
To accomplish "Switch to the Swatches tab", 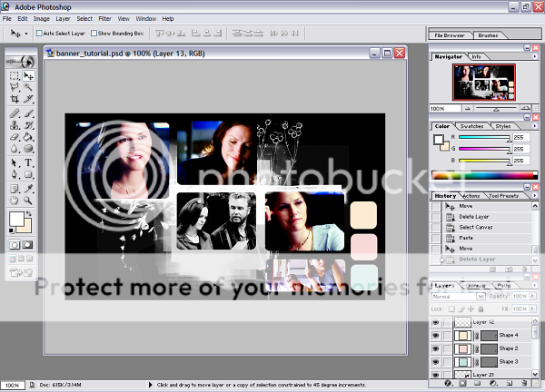I will pyautogui.click(x=471, y=126).
